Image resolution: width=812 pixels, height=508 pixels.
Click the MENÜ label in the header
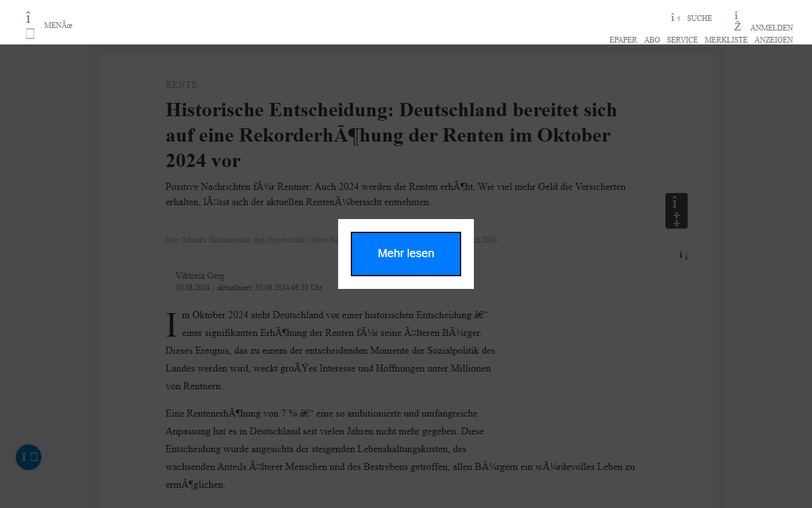tap(58, 25)
